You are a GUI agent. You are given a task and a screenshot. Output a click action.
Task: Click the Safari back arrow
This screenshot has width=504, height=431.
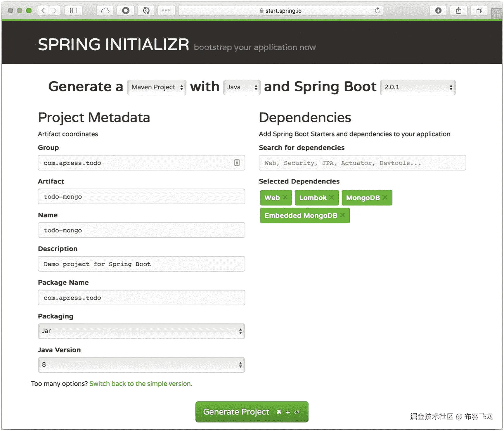point(43,11)
